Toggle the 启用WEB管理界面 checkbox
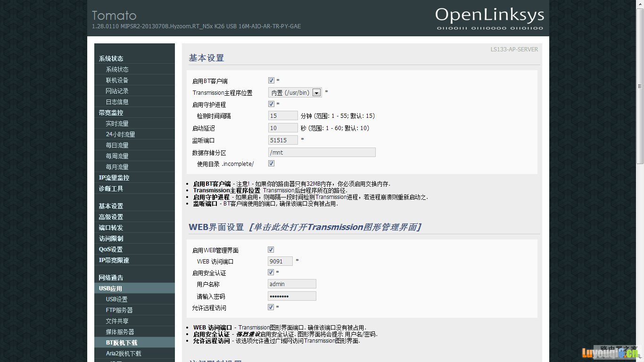 point(271,250)
